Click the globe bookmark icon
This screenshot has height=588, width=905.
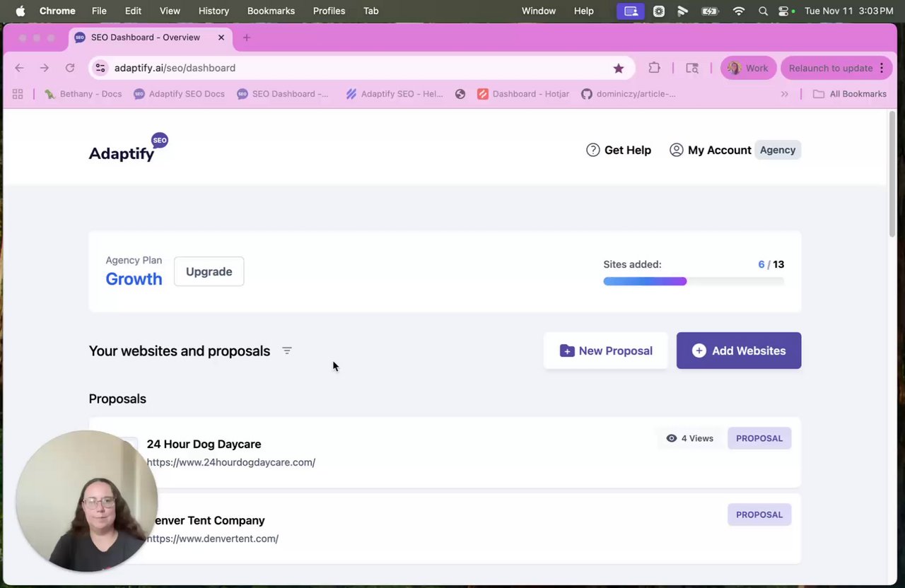coord(460,94)
